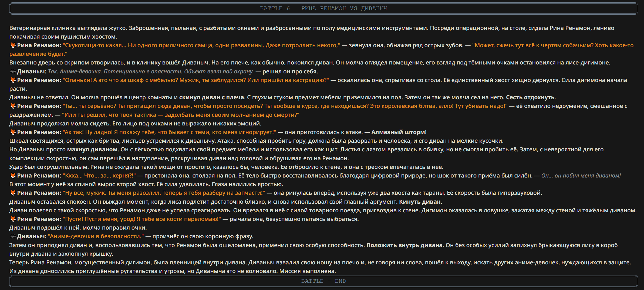
Task: Click italic thought "Он… он побил меня диваном!"
Action: tap(581, 176)
